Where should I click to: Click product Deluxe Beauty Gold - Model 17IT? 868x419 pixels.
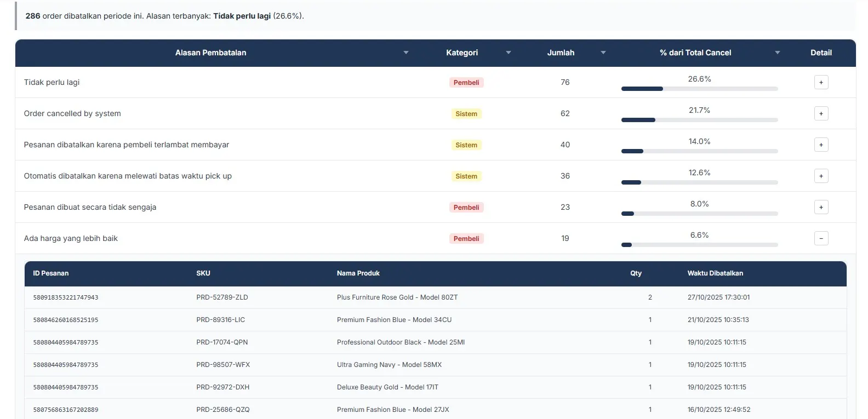pyautogui.click(x=387, y=387)
